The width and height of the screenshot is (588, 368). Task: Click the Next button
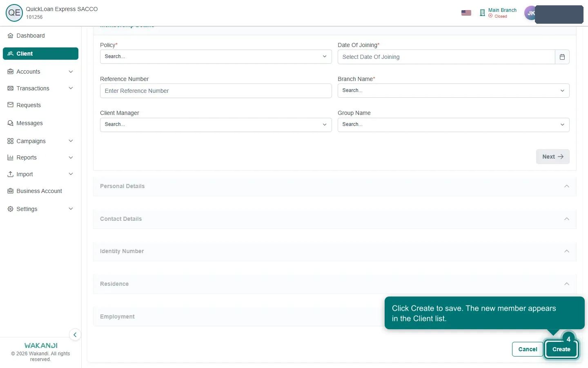click(x=552, y=157)
